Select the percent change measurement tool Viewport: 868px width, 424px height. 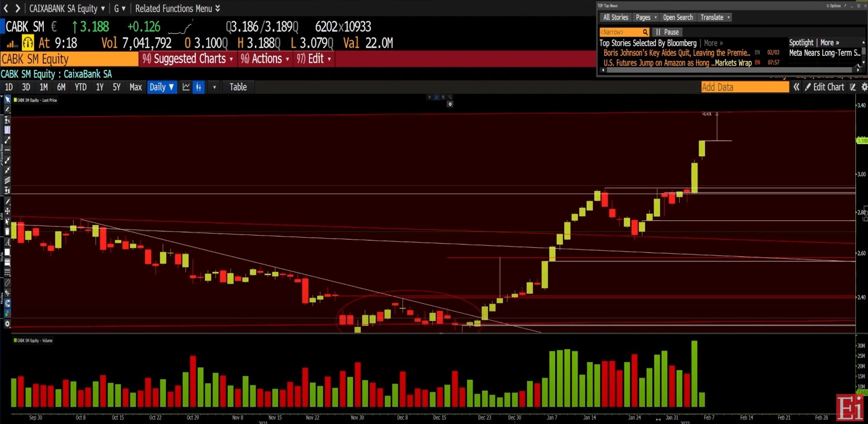click(7, 120)
